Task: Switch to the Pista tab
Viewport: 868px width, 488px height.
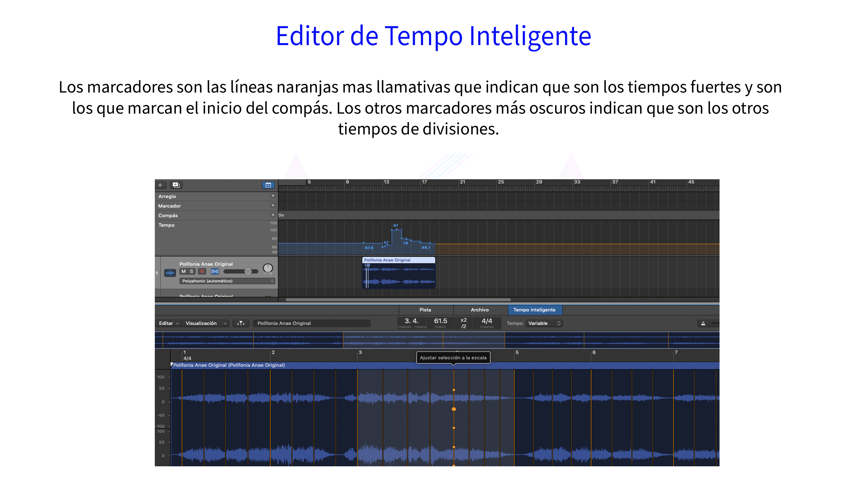Action: click(425, 310)
